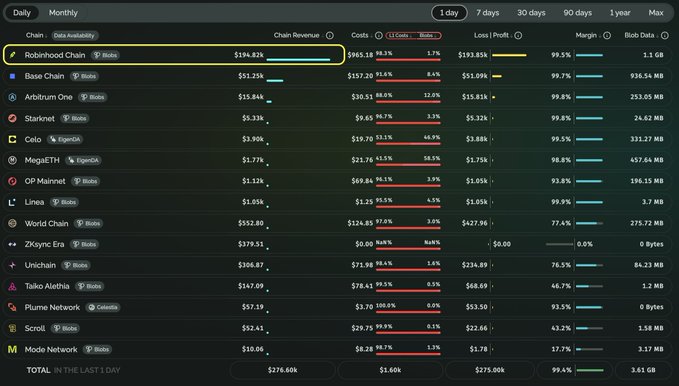Click the Linea logo icon

[13, 202]
